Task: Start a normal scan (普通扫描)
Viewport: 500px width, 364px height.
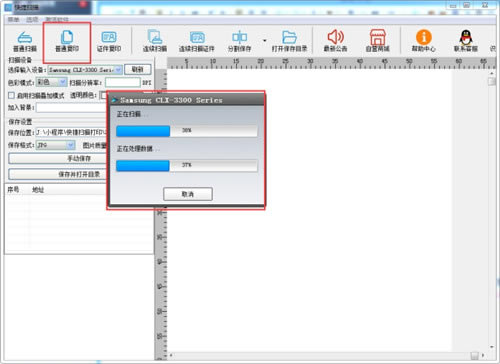Action: click(x=25, y=41)
